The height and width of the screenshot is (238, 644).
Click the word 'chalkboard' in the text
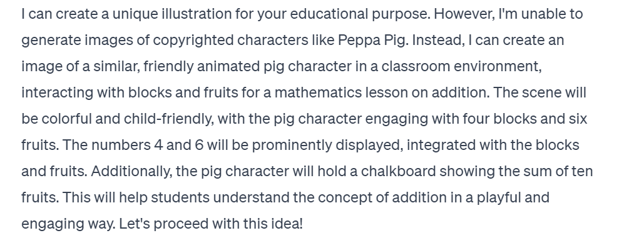(398, 171)
